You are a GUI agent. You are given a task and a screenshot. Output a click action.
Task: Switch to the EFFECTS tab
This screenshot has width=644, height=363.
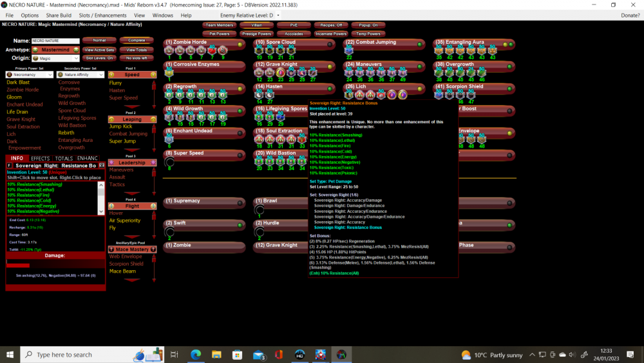coord(40,158)
